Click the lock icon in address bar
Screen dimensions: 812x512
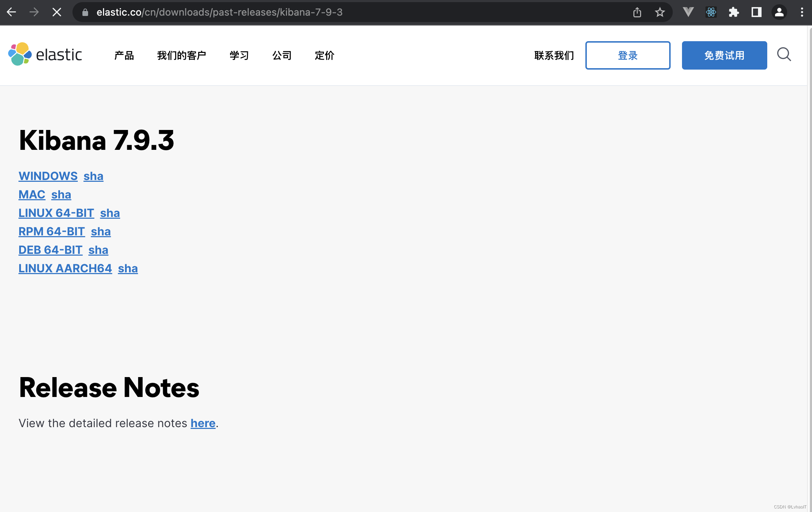point(85,12)
